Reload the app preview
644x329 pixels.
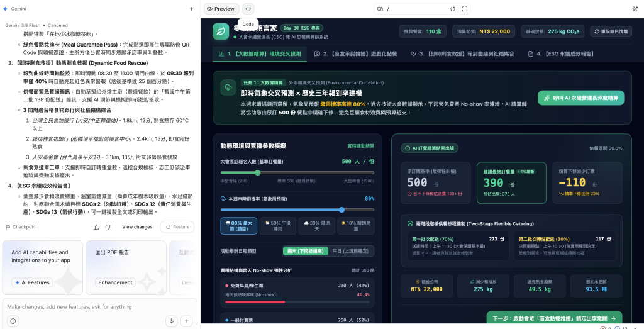pyautogui.click(x=453, y=9)
